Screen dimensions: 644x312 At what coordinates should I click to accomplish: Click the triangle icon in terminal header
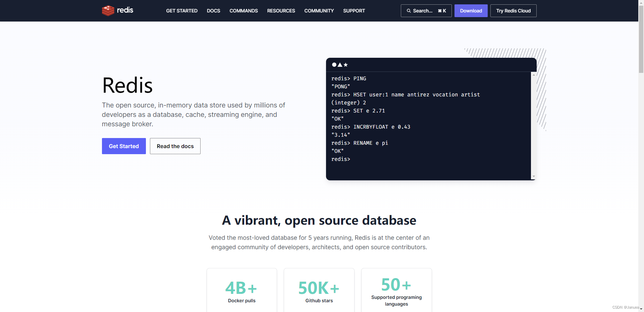click(x=340, y=64)
